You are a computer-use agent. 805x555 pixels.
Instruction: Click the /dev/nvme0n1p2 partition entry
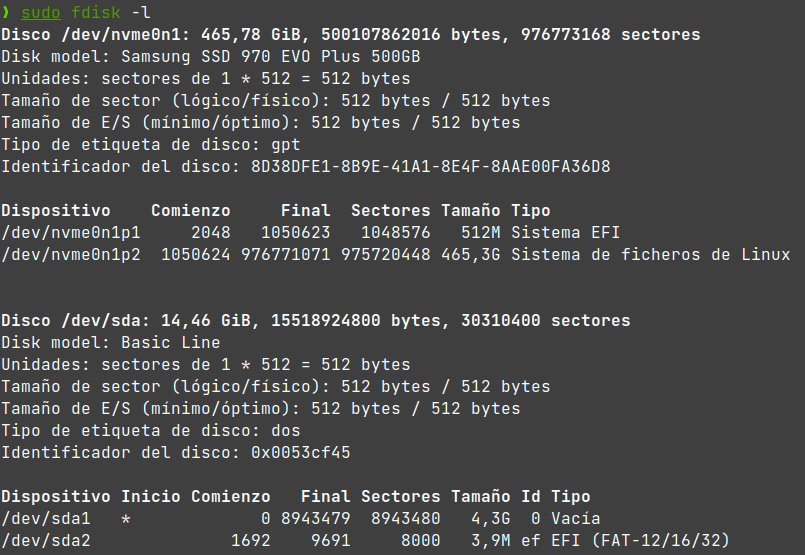tap(71, 255)
